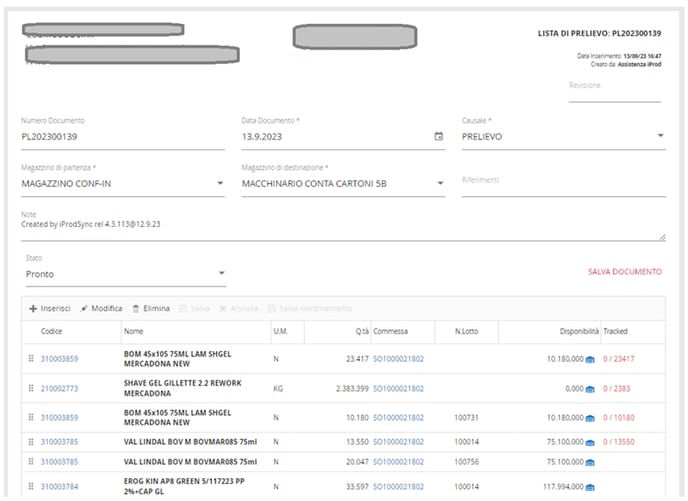This screenshot has height=501, width=688.
Task: Click the Numero Documento field
Action: [x=123, y=137]
